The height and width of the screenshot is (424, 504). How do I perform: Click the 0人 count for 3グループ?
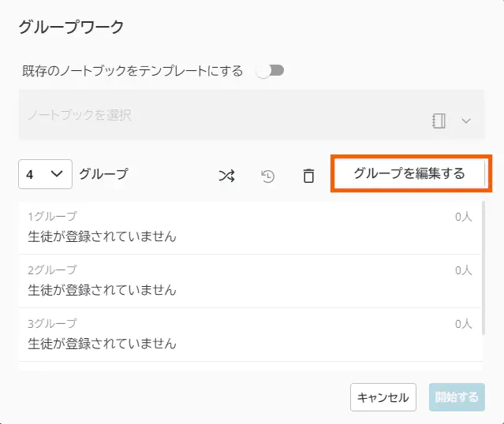click(463, 323)
